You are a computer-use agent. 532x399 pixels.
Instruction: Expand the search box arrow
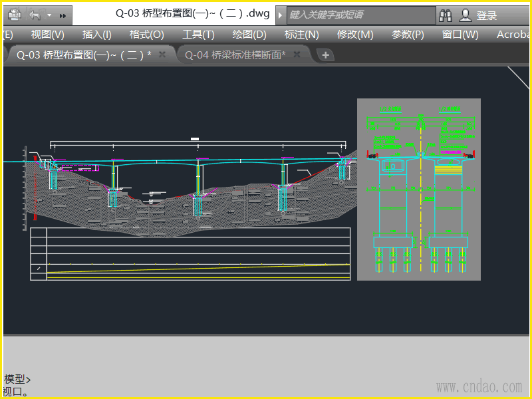(281, 15)
